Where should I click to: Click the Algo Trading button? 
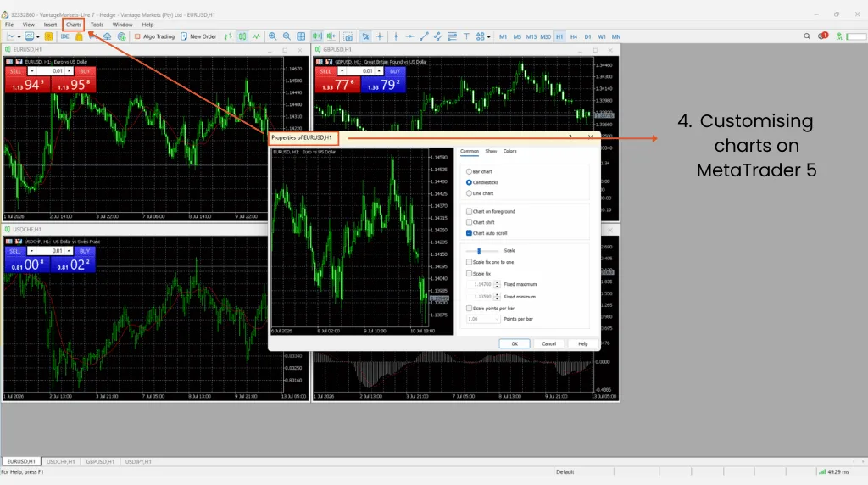[x=154, y=36]
